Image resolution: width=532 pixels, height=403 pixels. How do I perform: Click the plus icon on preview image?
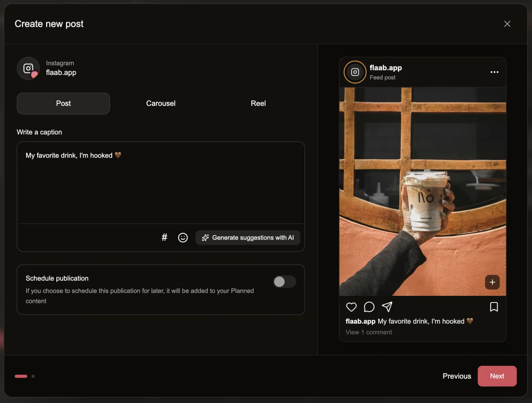pos(492,282)
